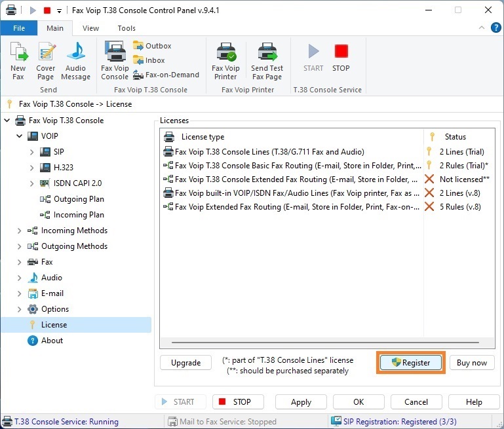Click the License type column header
This screenshot has height=429, width=504.
[292, 137]
